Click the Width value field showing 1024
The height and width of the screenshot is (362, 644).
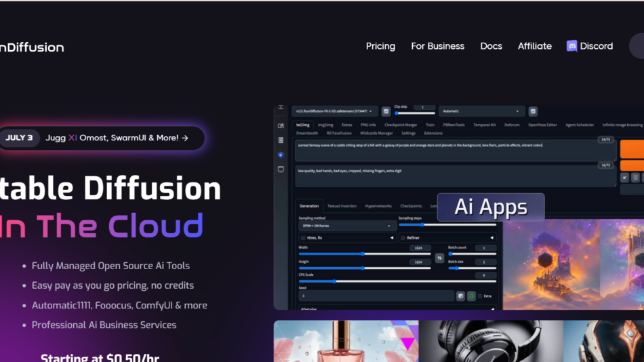[x=420, y=247]
